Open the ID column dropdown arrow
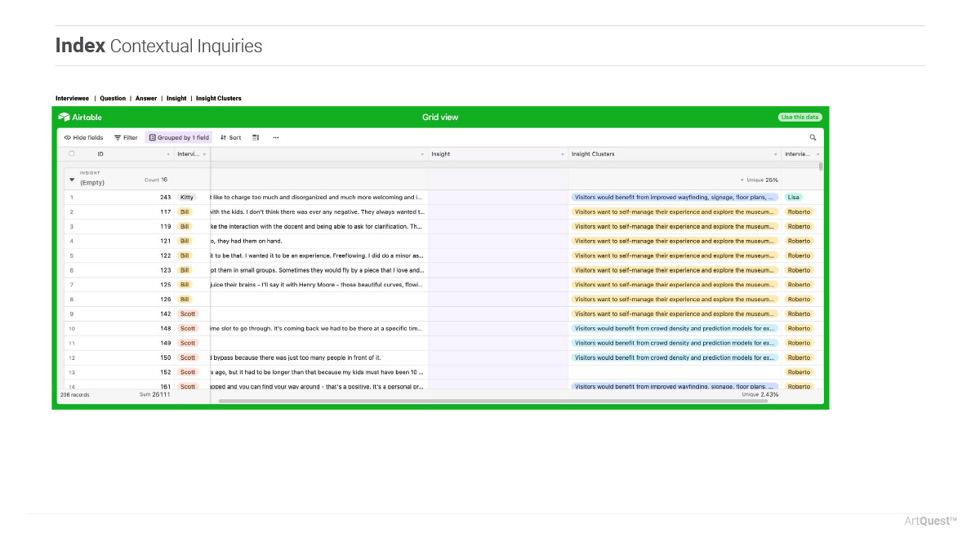Screen dimensions: 980x551 pos(168,154)
